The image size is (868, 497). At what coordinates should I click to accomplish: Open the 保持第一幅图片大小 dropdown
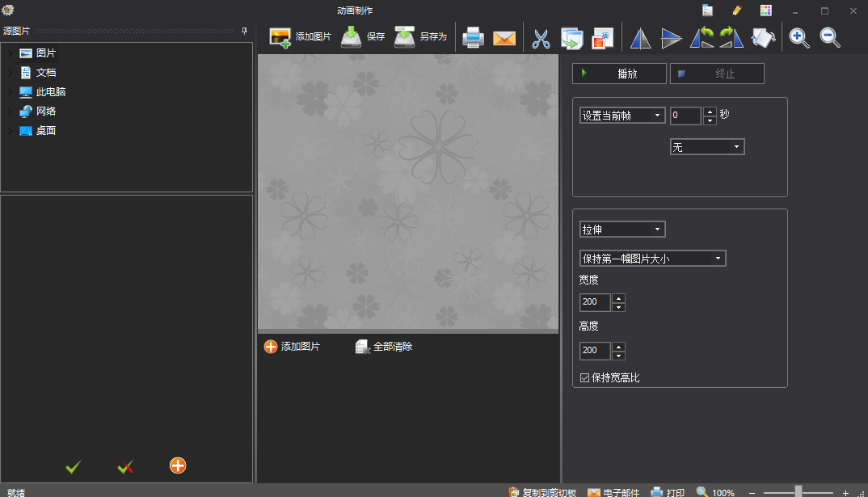click(652, 259)
